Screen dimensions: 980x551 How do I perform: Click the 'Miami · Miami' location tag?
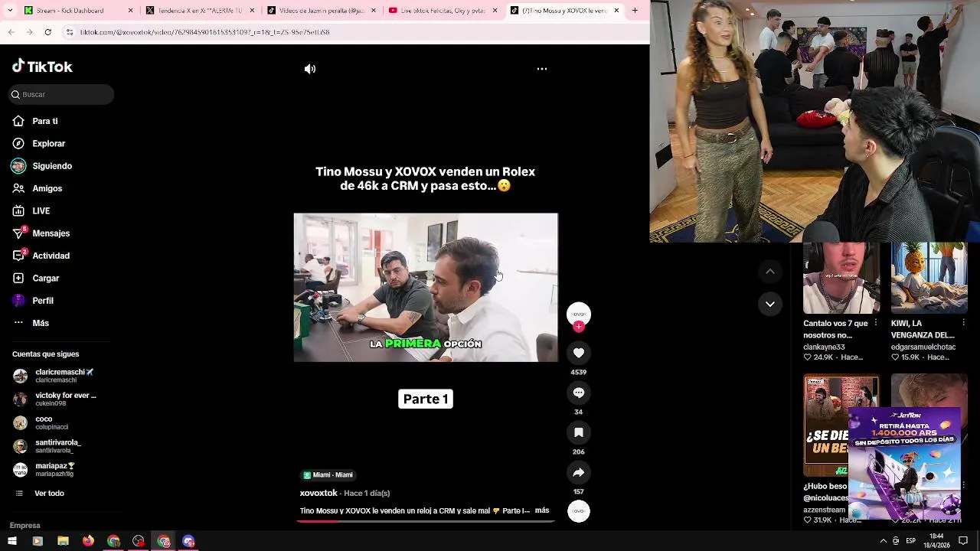[x=328, y=475]
